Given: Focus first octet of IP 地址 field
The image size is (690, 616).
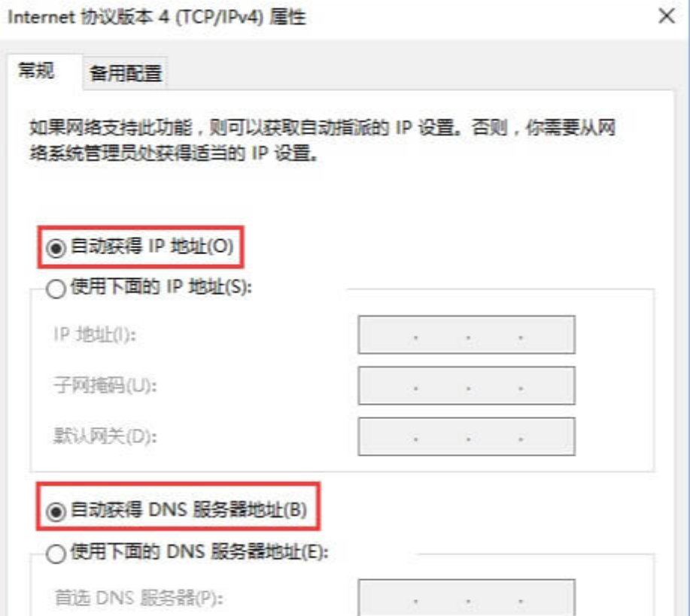Looking at the screenshot, I should click(x=388, y=335).
